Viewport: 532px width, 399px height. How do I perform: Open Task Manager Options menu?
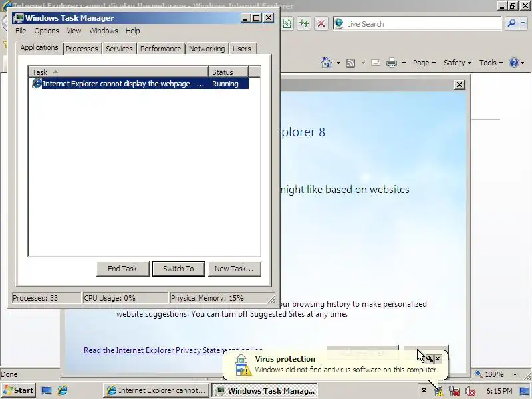point(46,31)
